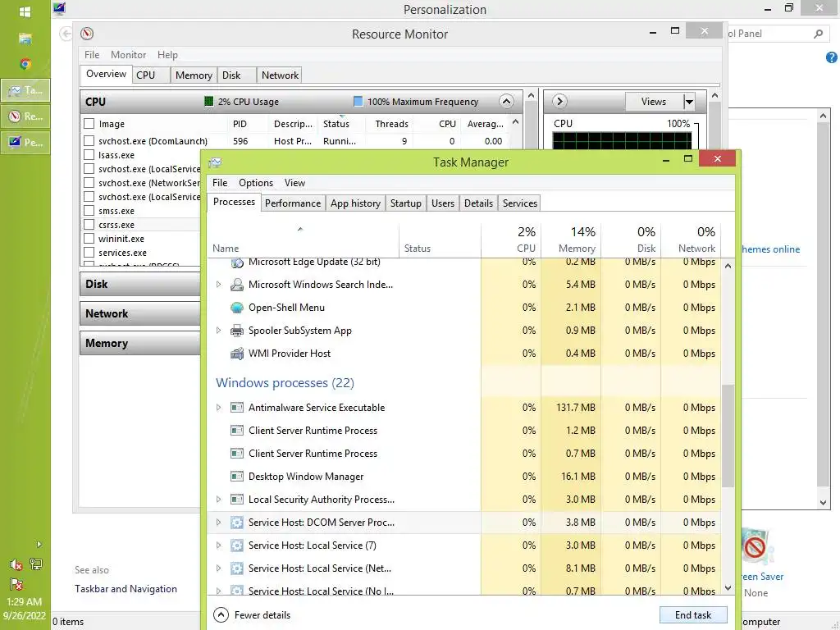This screenshot has height=630, width=840.
Task: Open Task Manager View menu
Action: (294, 183)
